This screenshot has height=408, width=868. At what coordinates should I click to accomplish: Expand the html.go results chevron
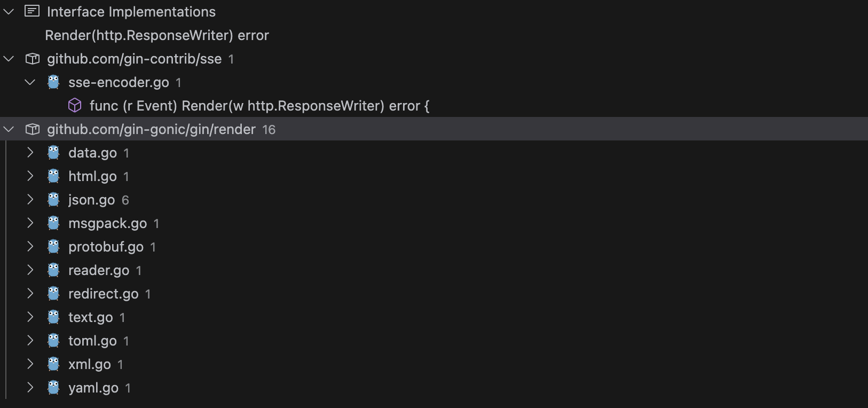pyautogui.click(x=30, y=176)
